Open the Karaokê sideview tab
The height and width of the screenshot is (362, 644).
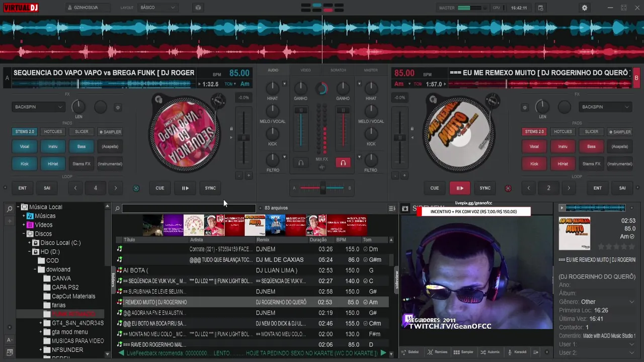[x=517, y=352]
